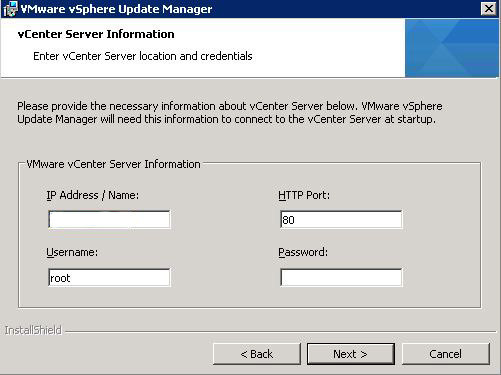
Task: Go to the previous step with Back
Action: coord(257,354)
